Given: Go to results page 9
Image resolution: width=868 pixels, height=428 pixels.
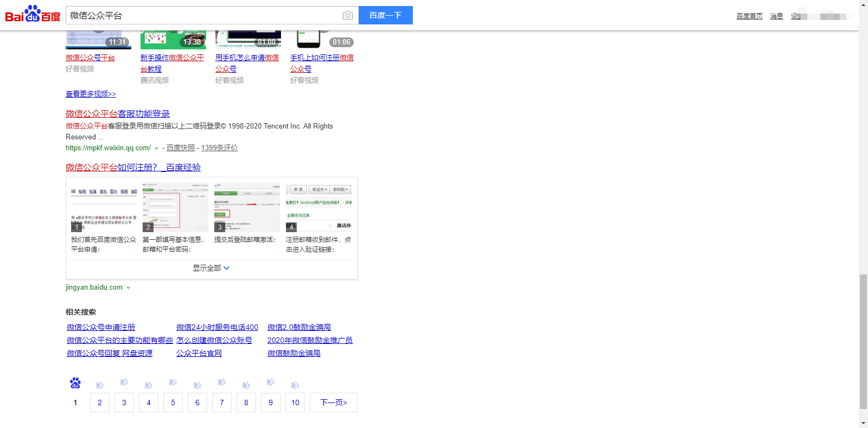Looking at the screenshot, I should (x=271, y=403).
